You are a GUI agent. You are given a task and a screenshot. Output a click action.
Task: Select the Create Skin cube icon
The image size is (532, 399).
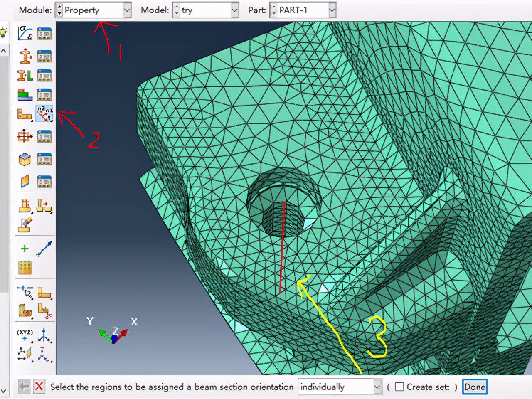click(25, 159)
